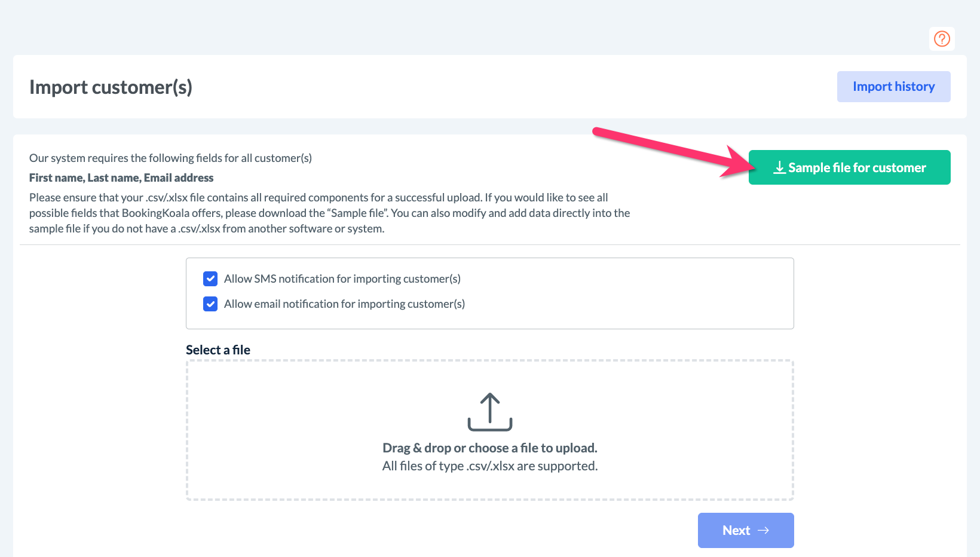Click the "Allow SMS notification for importing customer(s)" label
The height and width of the screenshot is (557, 980).
coord(342,279)
